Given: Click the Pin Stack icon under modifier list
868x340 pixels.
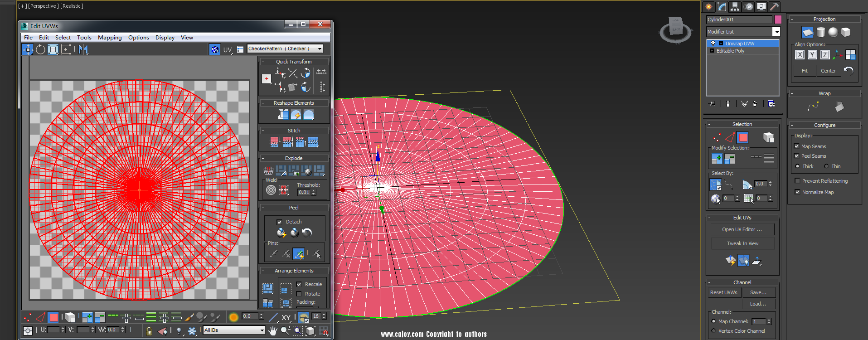Looking at the screenshot, I should click(x=713, y=104).
